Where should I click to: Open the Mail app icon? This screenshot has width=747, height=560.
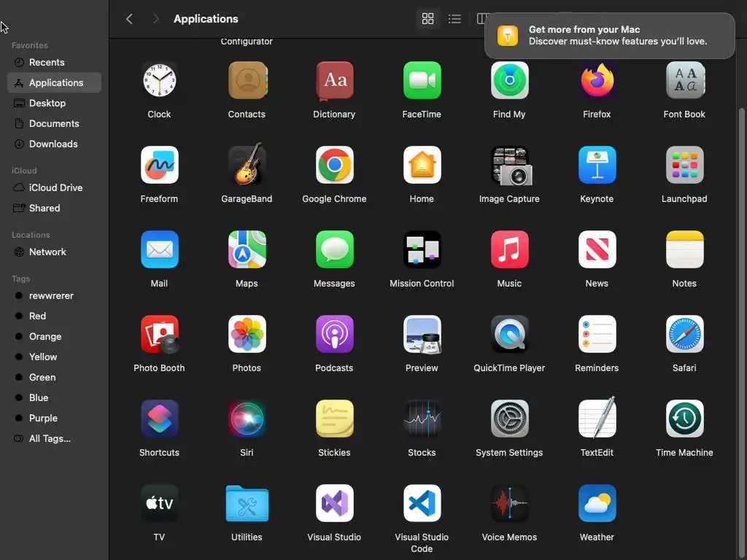(159, 249)
